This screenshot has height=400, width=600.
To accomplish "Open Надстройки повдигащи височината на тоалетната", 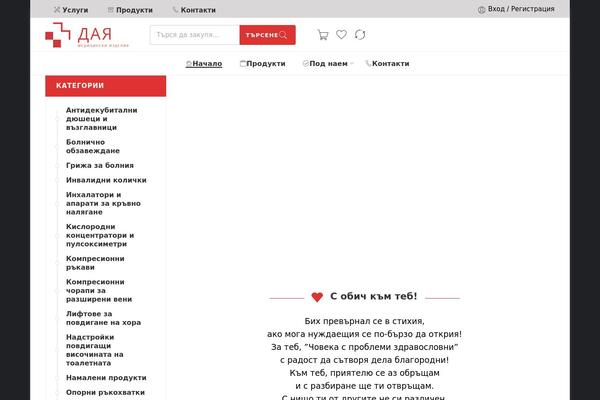I will click(x=95, y=350).
